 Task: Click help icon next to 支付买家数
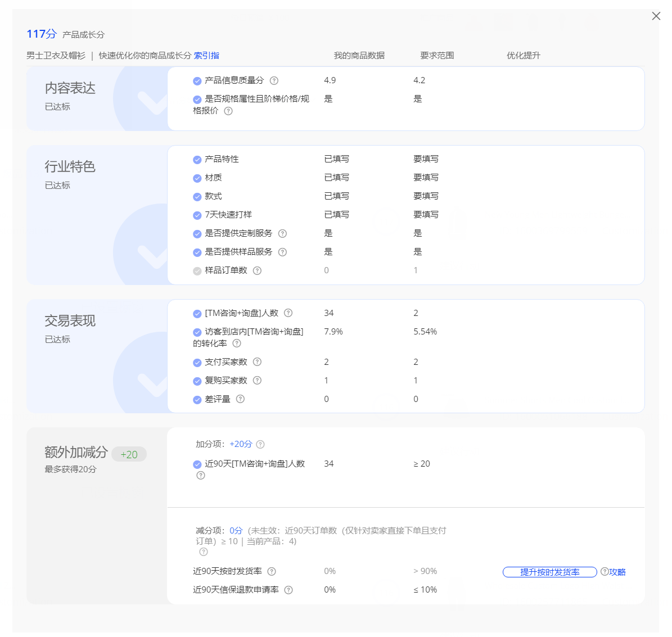257,362
